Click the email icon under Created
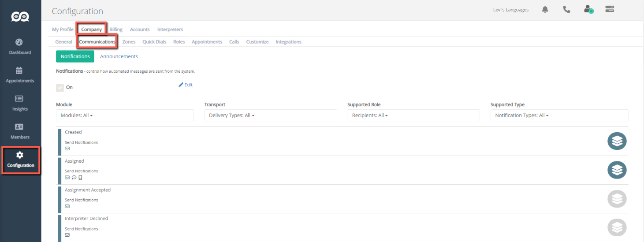This screenshot has height=242, width=644. click(67, 149)
